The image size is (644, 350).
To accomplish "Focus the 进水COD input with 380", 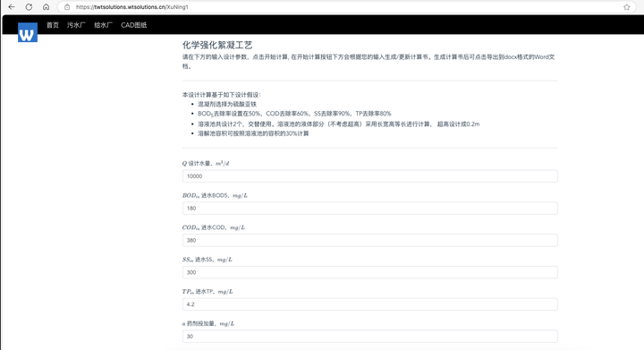I will point(369,240).
